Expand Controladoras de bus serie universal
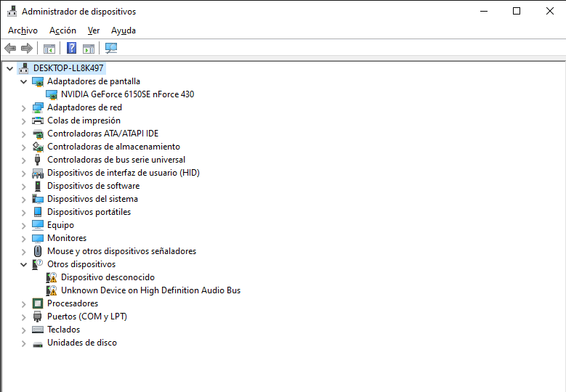The height and width of the screenshot is (392, 566). pyautogui.click(x=23, y=160)
